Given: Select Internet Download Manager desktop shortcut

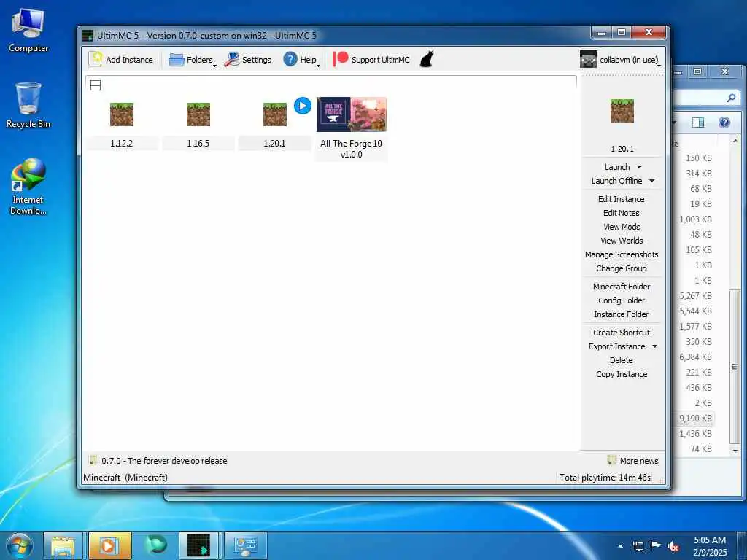Looking at the screenshot, I should (x=28, y=186).
